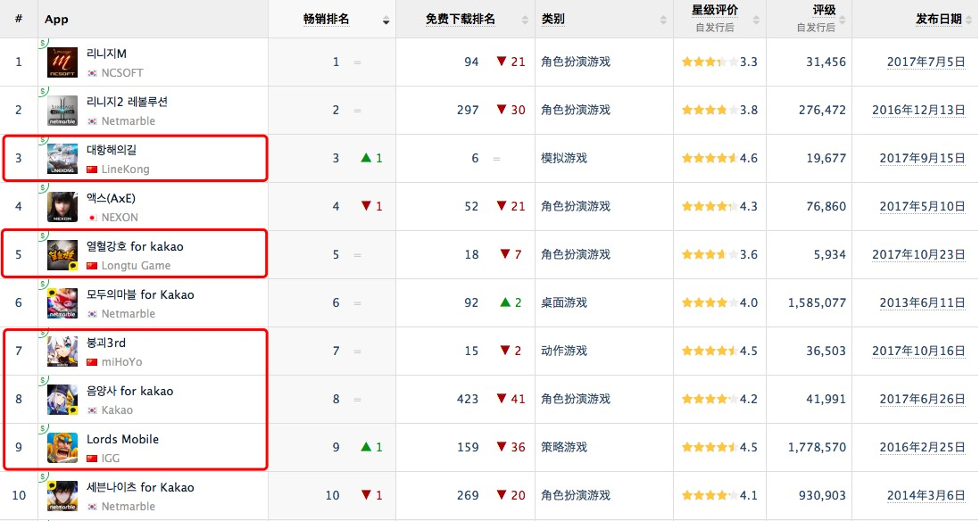
Task: Click the release date 2016年12月13日
Action: [x=918, y=110]
